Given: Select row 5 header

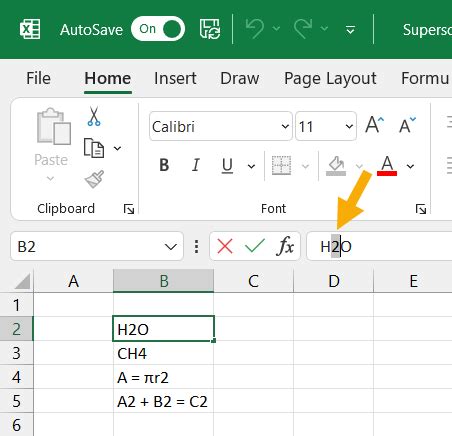Looking at the screenshot, I should [16, 401].
